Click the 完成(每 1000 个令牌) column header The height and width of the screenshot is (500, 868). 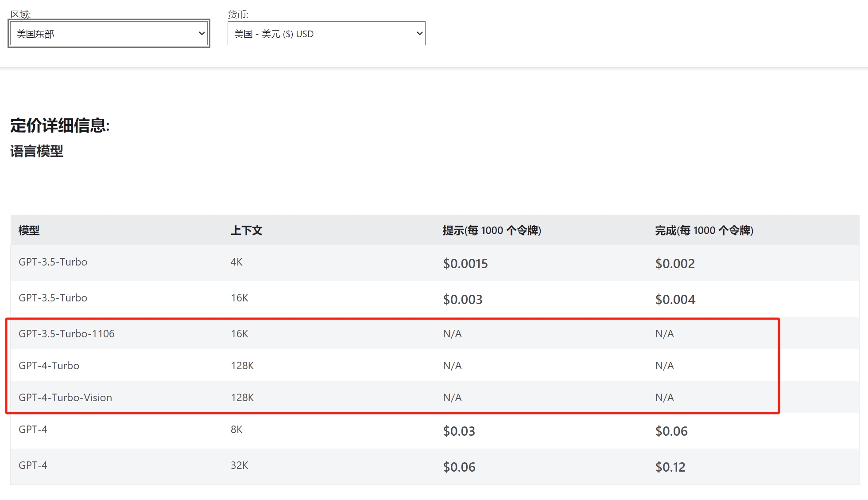(704, 230)
